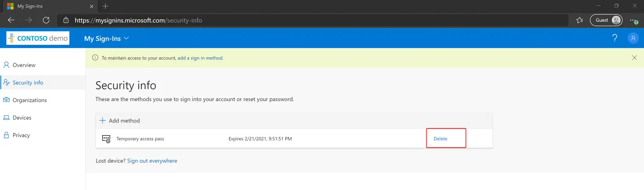The height and width of the screenshot is (190, 644).
Task: Restore down the browser window
Action: coord(617,6)
